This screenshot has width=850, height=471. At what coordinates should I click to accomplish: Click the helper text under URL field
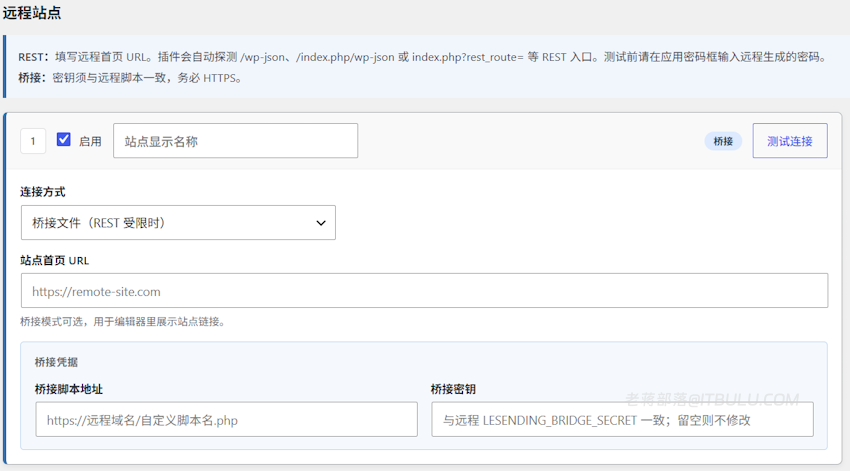[x=123, y=322]
